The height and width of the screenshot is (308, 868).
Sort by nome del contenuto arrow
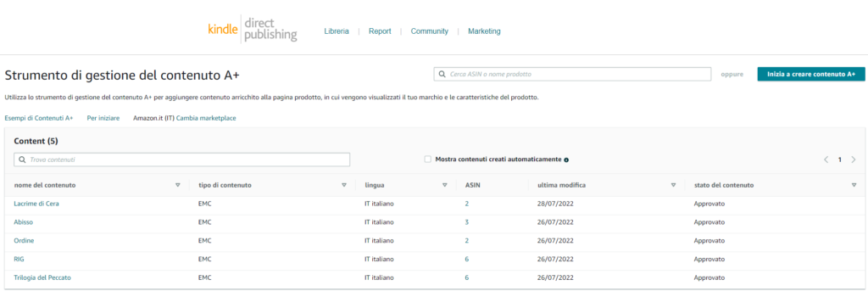(178, 185)
